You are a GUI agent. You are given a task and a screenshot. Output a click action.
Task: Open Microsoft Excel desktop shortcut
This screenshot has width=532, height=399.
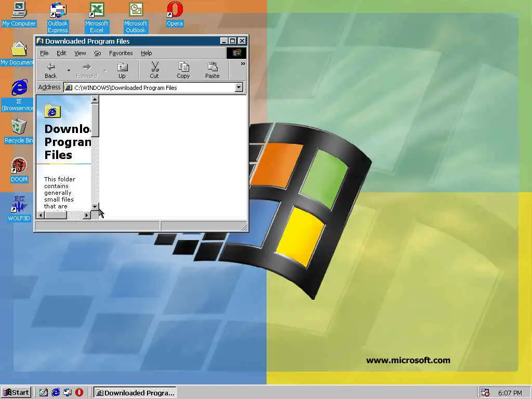(97, 18)
